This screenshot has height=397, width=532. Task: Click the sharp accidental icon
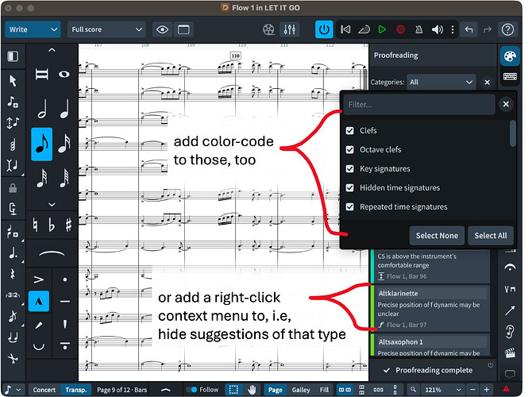(68, 225)
